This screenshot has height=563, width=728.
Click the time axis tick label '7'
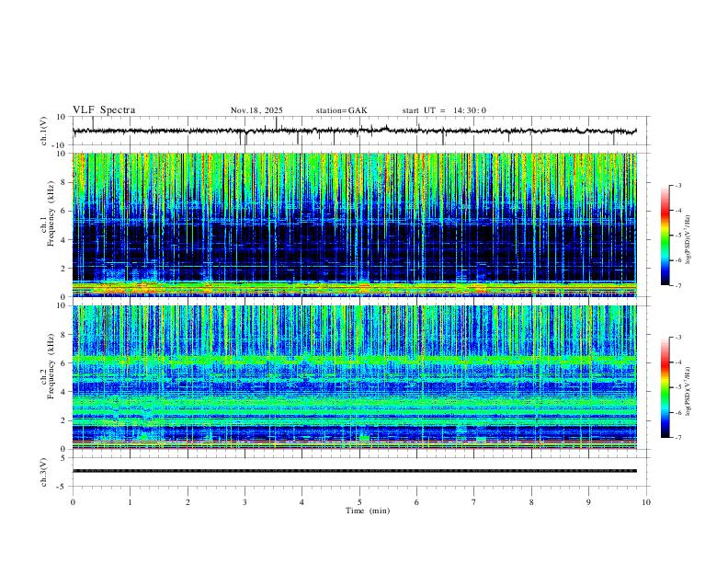tap(474, 502)
